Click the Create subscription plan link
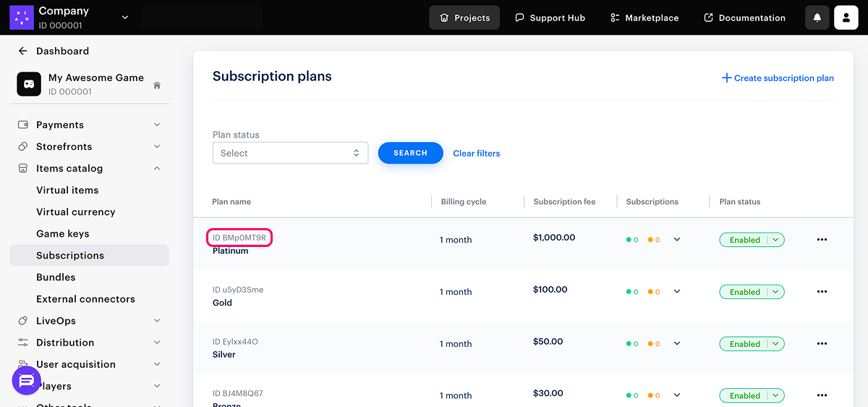 tap(778, 78)
